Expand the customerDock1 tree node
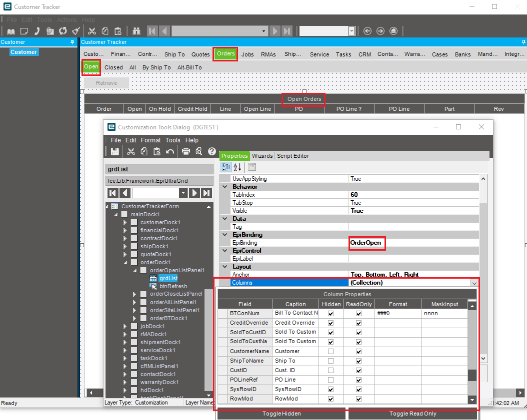The width and height of the screenshot is (527, 420). [125, 222]
